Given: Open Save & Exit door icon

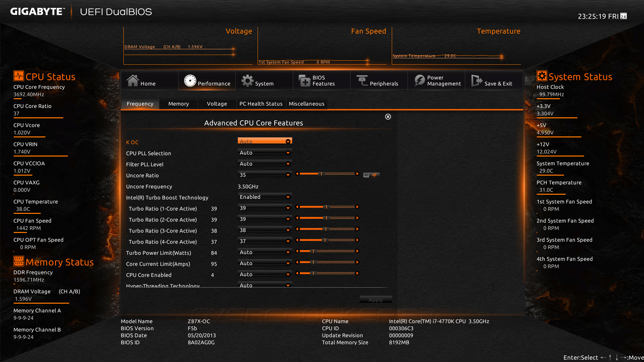Looking at the screenshot, I should tap(477, 80).
